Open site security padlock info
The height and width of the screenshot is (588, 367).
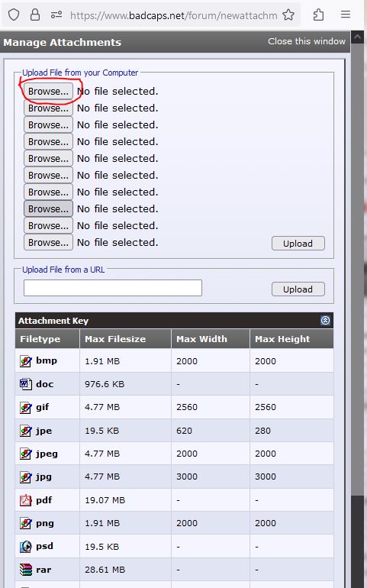[x=35, y=15]
